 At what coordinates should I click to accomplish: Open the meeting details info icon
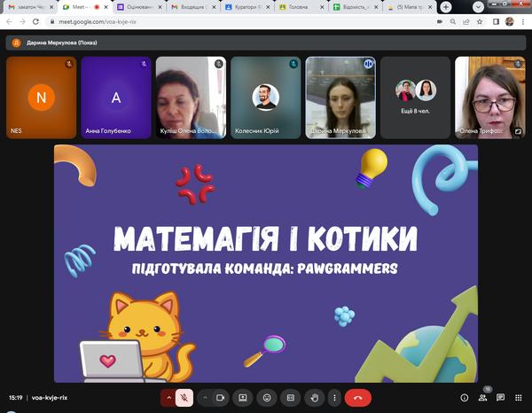(465, 398)
